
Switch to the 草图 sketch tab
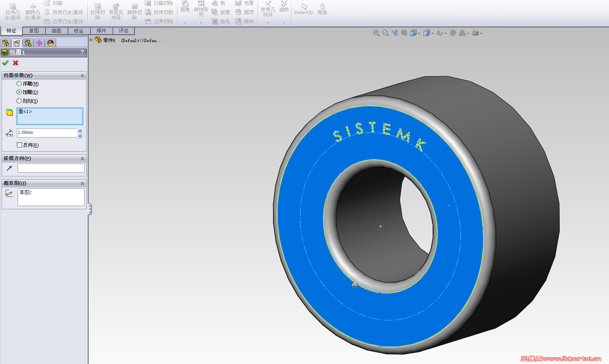click(x=34, y=31)
